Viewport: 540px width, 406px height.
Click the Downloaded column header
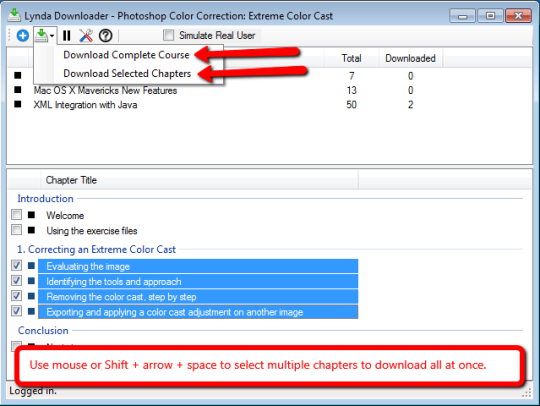[x=410, y=58]
